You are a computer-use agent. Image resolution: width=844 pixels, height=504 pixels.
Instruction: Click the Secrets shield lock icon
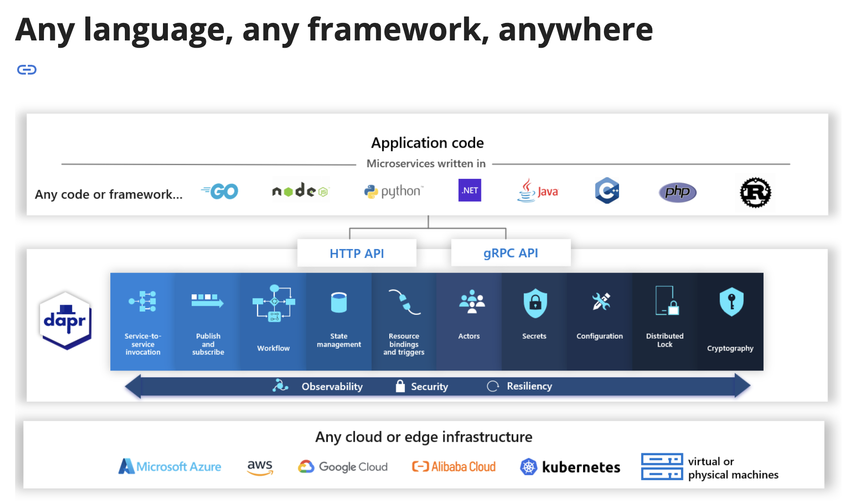coord(535,303)
